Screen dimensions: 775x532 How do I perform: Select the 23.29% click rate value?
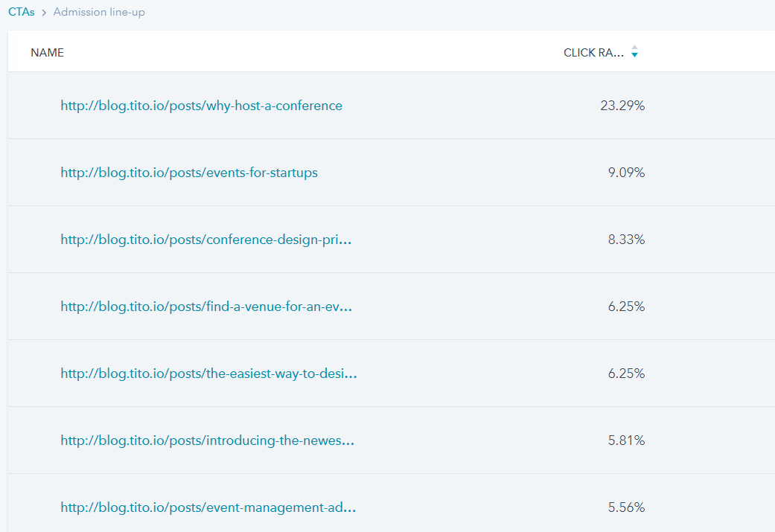pyautogui.click(x=622, y=105)
